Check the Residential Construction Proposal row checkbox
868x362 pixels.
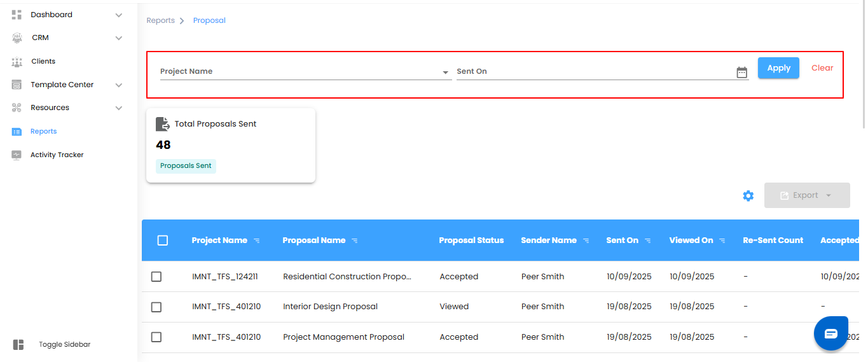[x=156, y=277]
